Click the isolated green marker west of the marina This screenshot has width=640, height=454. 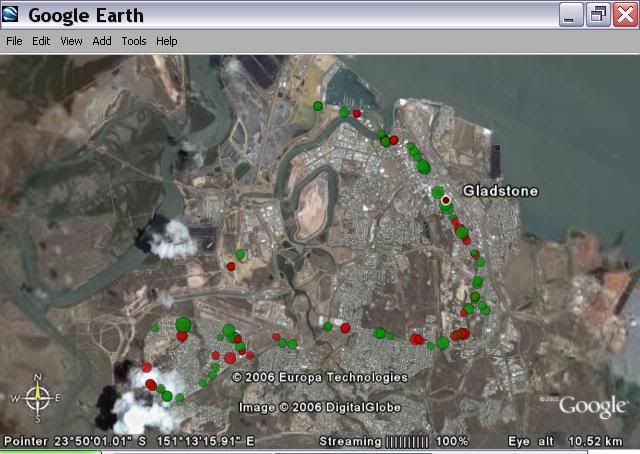[x=318, y=106]
